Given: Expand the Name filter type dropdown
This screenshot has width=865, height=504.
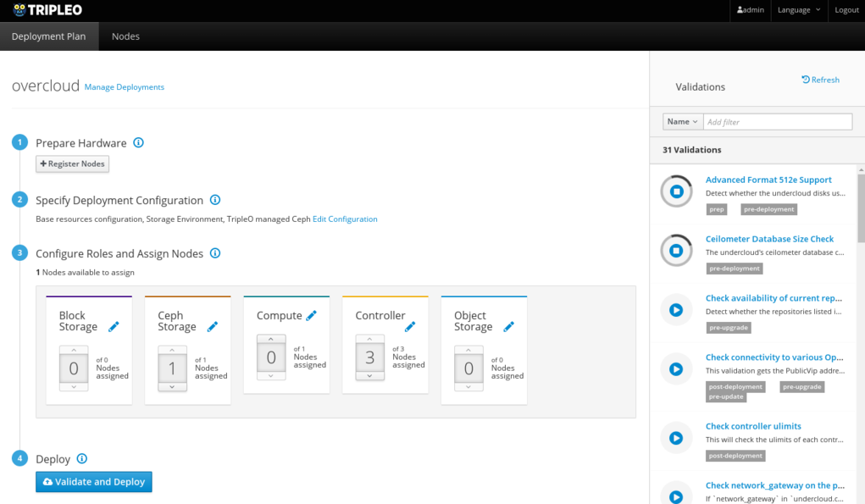Looking at the screenshot, I should pos(682,122).
